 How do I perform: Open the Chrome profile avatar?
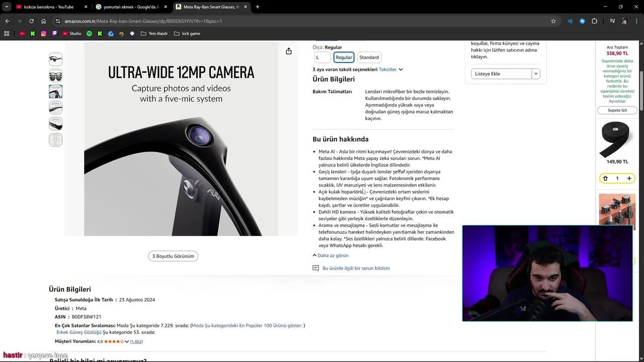coord(624,21)
